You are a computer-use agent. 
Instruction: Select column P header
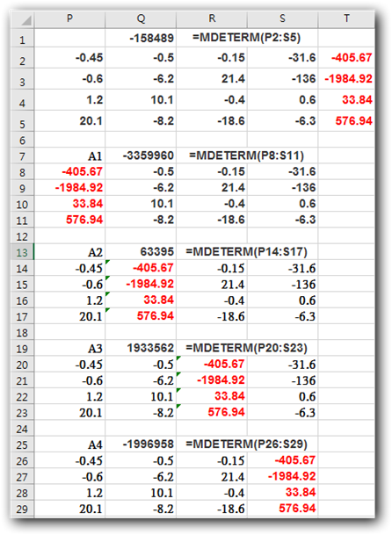69,18
